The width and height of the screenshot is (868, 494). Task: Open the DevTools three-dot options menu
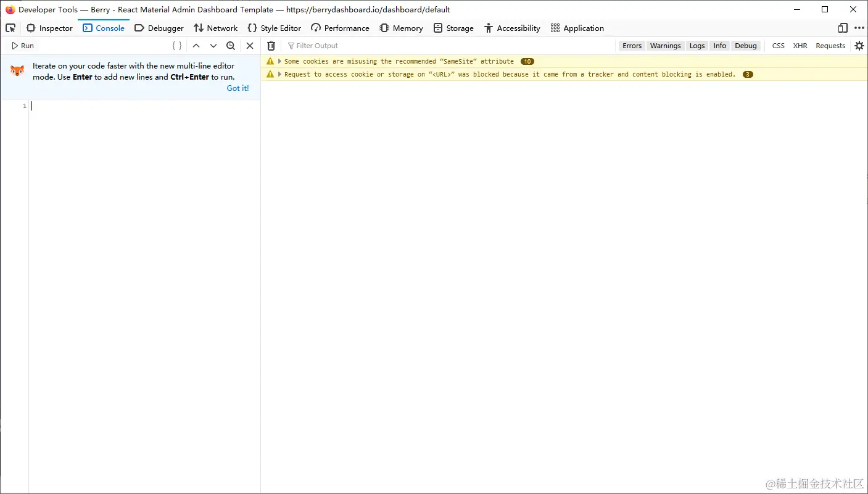[x=859, y=28]
